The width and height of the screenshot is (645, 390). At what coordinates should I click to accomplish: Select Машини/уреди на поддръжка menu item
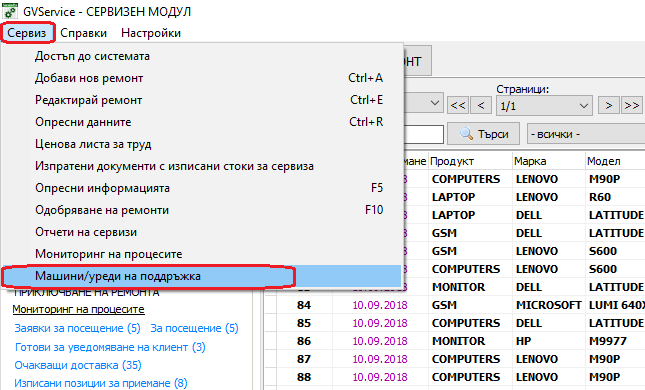pos(202,276)
